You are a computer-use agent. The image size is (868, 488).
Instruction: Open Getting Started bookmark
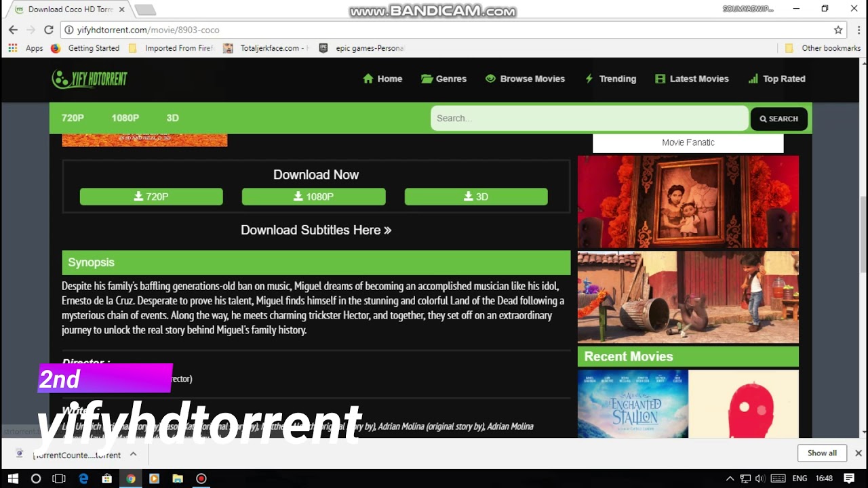coord(85,48)
